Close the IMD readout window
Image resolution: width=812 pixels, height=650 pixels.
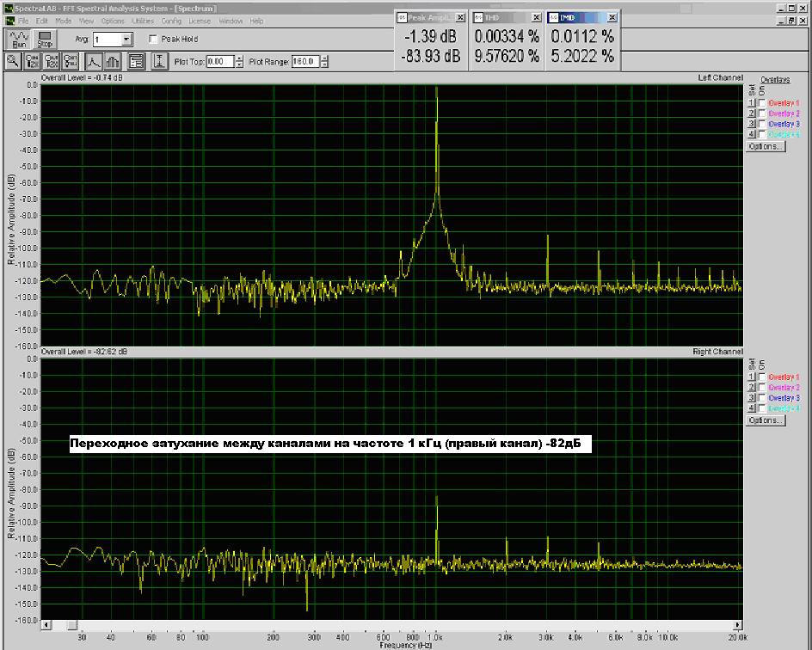click(x=612, y=17)
